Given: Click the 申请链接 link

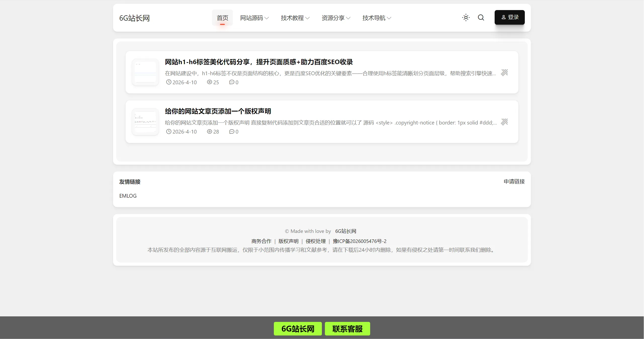Looking at the screenshot, I should pos(514,182).
